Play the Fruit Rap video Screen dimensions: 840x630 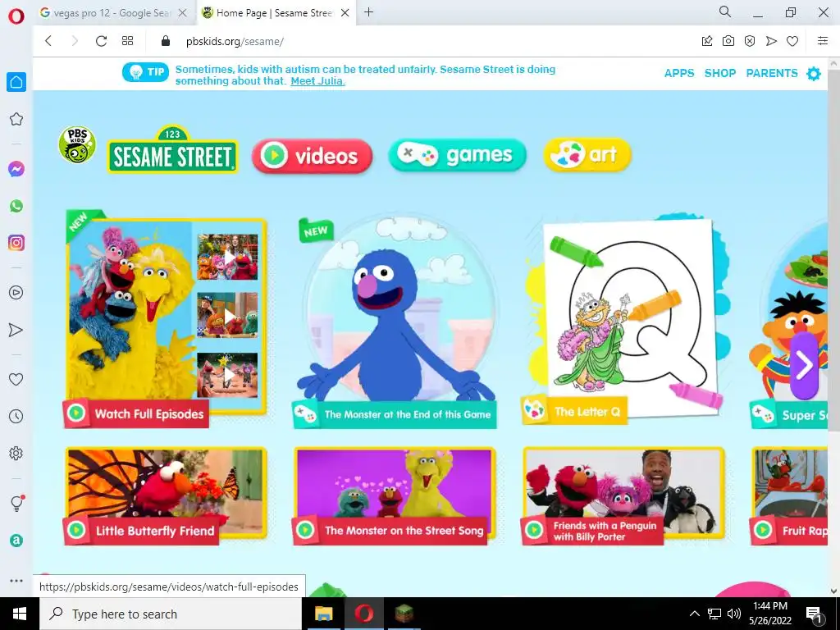point(789,496)
